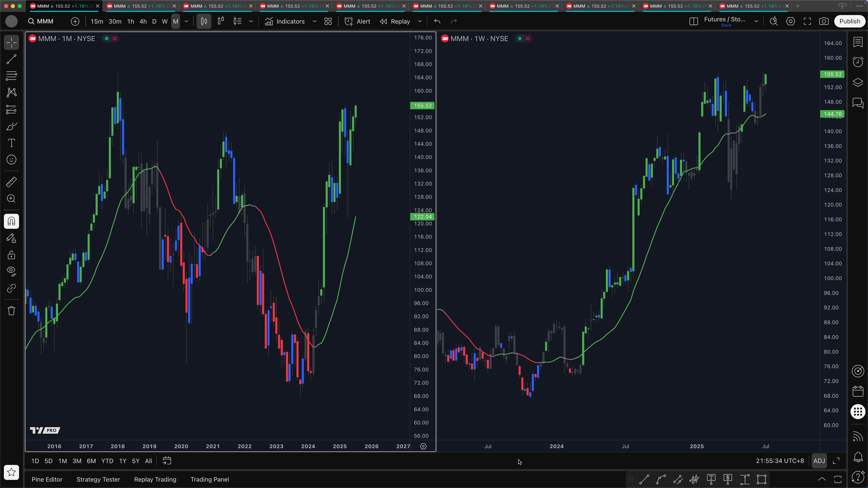The image size is (868, 488).
Task: Switch to the Pine Editor tab
Action: pos(47,479)
